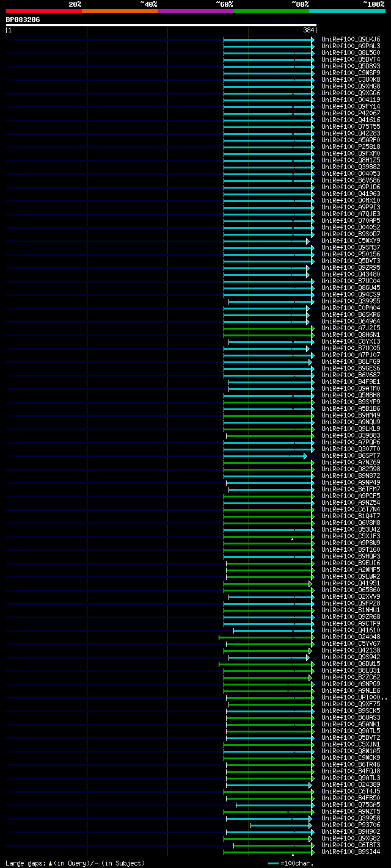Click label UniRef100_Q75T55
Viewport: 391px width, 868px height.
[x=351, y=126]
